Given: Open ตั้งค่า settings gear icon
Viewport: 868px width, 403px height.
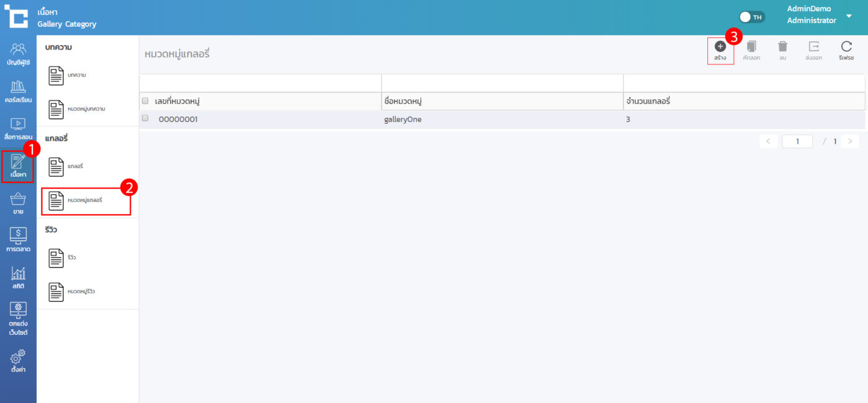Looking at the screenshot, I should (x=18, y=361).
